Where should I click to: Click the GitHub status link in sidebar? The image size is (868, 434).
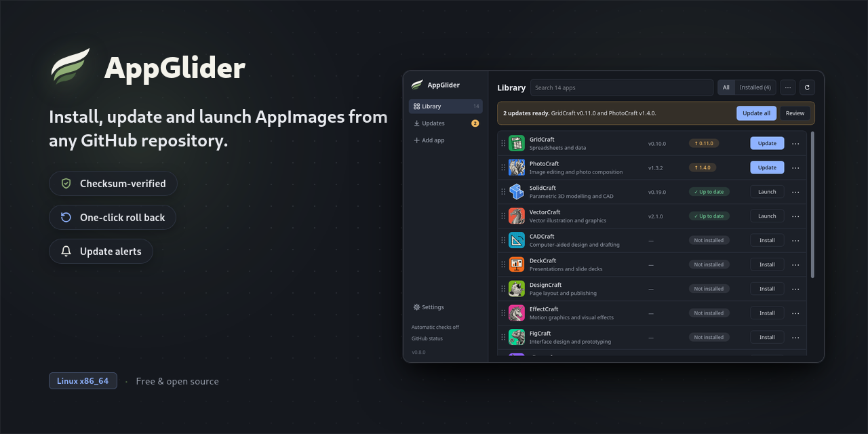coord(427,338)
